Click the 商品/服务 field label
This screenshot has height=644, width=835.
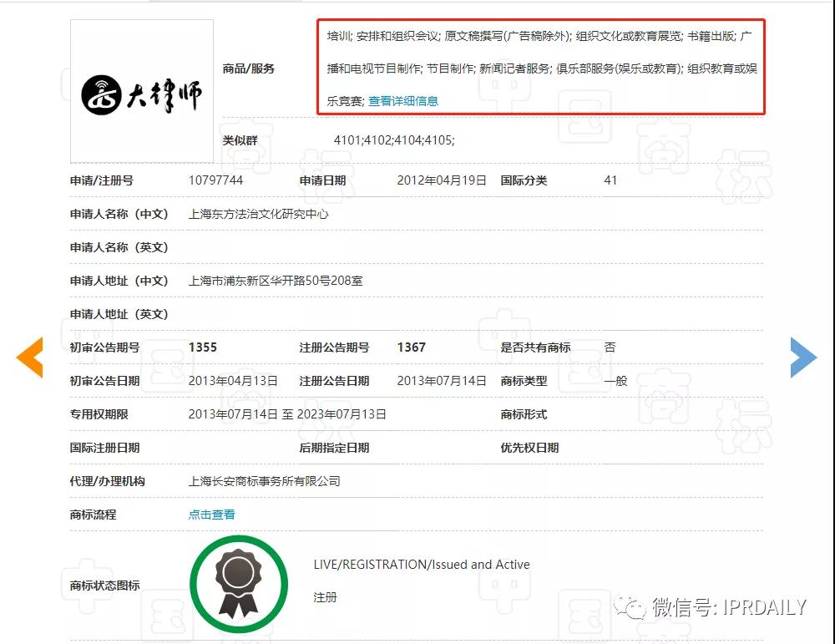click(249, 68)
